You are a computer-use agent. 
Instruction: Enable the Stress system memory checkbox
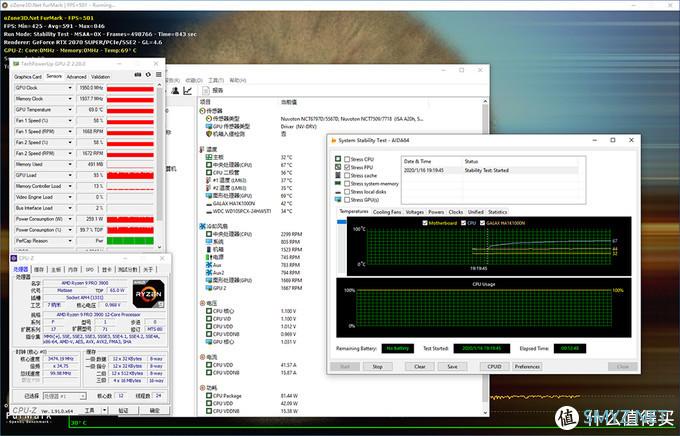(x=347, y=184)
